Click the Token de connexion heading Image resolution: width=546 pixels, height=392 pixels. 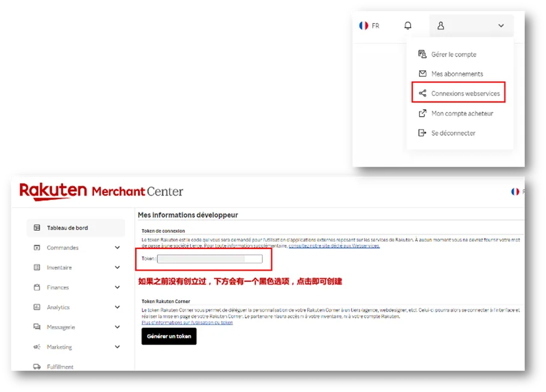click(164, 231)
